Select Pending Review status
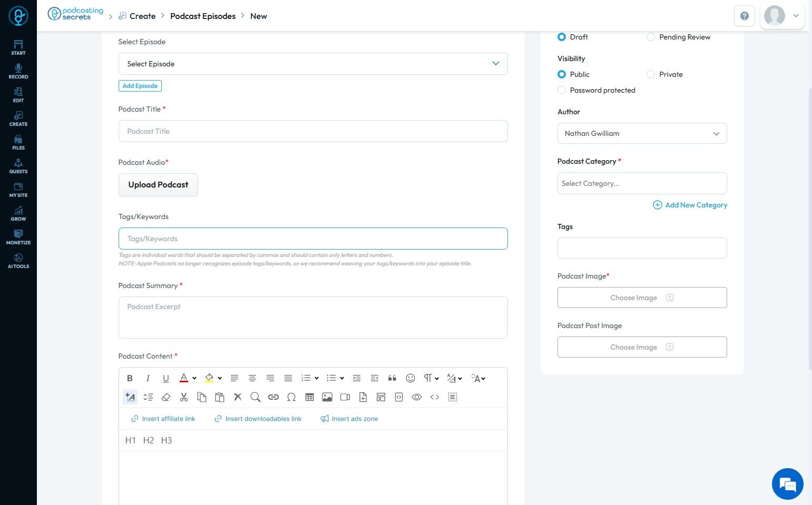The width and height of the screenshot is (812, 505). (x=651, y=37)
